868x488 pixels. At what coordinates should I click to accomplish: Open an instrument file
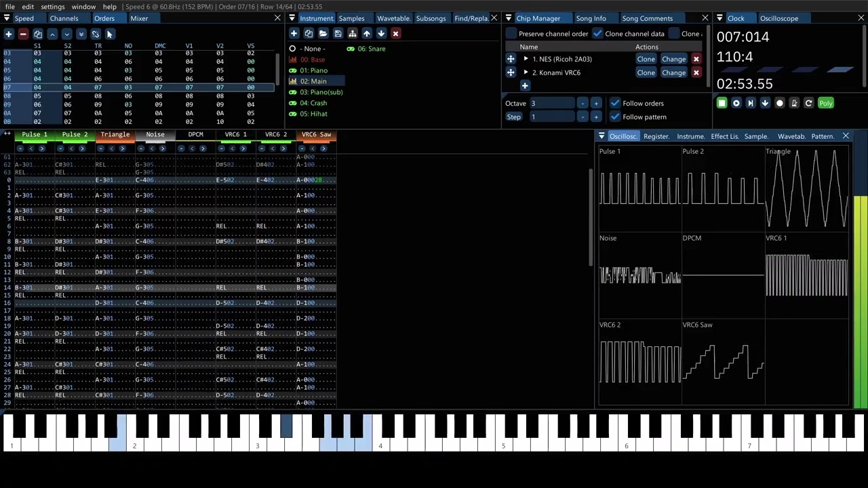(323, 34)
